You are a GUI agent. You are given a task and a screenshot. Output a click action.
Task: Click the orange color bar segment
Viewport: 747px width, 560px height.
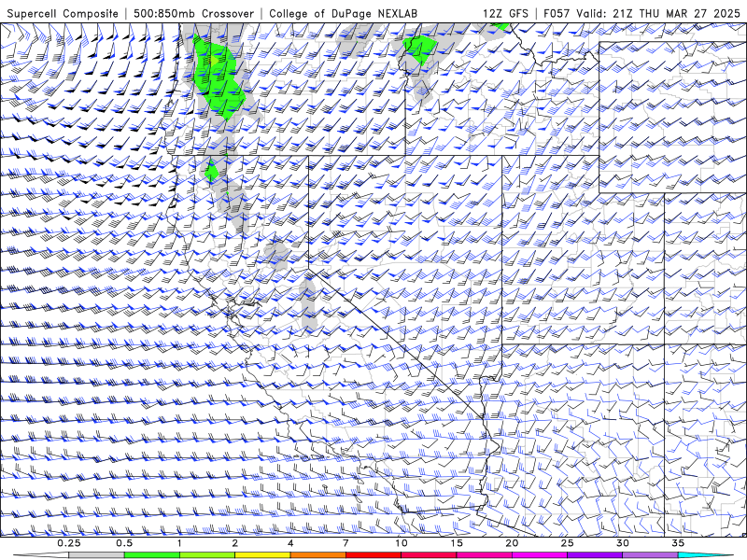point(317,555)
